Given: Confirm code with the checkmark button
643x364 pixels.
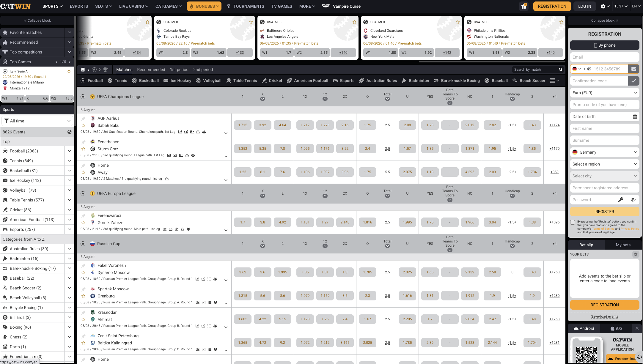Looking at the screenshot, I should click(x=634, y=81).
